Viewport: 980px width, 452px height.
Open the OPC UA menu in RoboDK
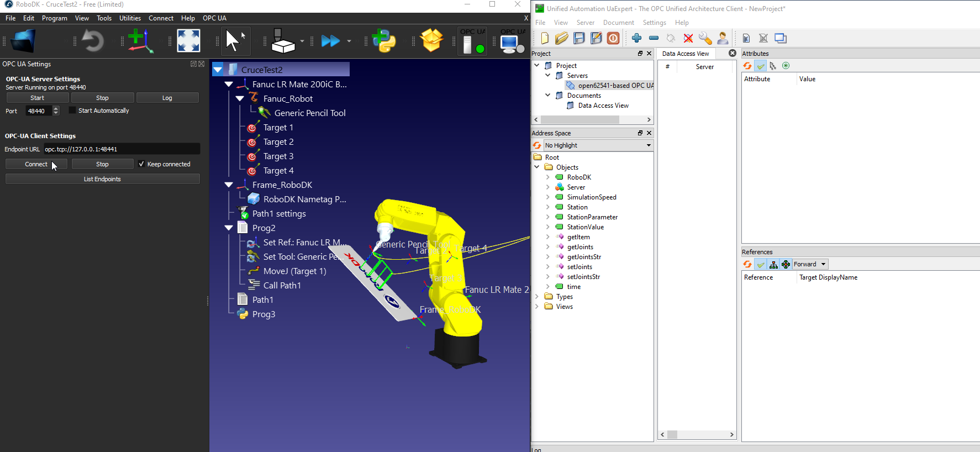point(214,18)
